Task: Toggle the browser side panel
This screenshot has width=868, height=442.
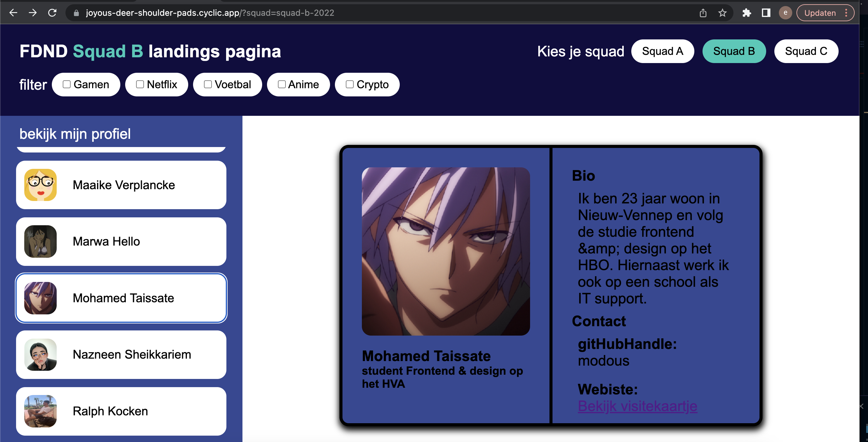Action: click(x=766, y=13)
